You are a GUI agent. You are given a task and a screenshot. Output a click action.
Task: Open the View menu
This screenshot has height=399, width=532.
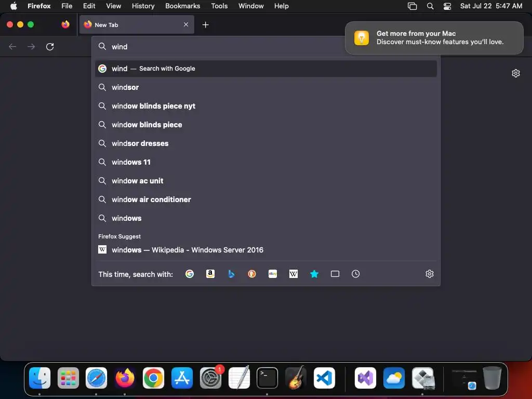tap(113, 6)
